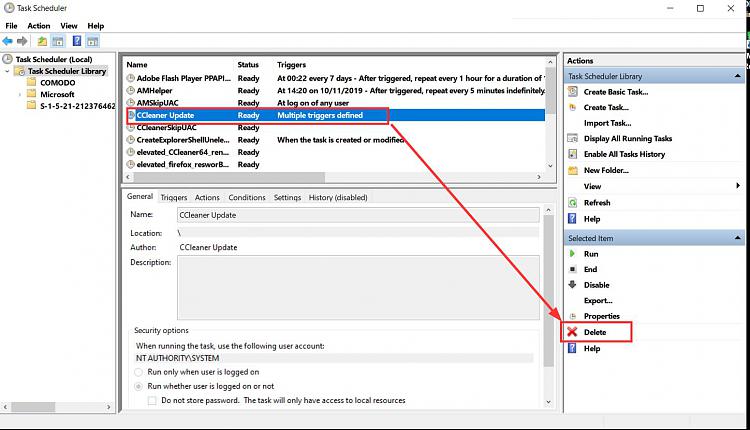
Task: Click the Back arrow toolbar icon
Action: coord(7,41)
